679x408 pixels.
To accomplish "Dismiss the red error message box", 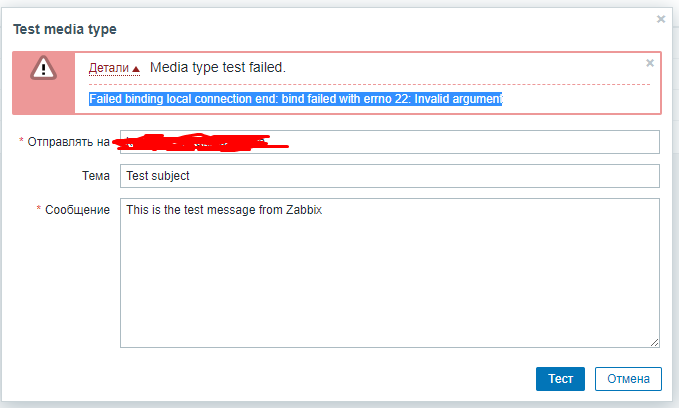I will click(x=650, y=63).
